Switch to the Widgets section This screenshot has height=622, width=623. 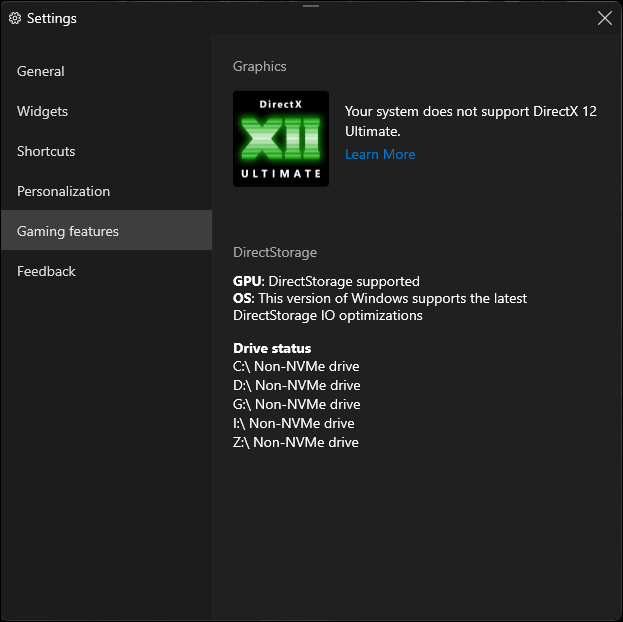(x=42, y=111)
